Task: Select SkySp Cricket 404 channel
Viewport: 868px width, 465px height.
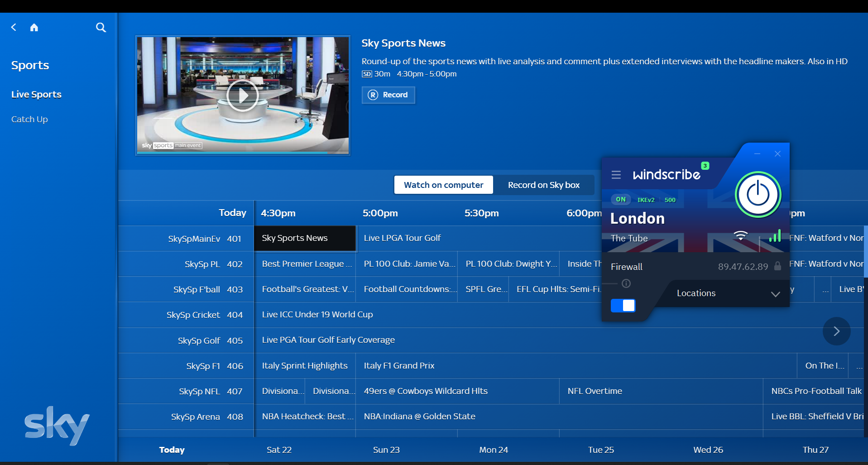Action: coord(186,315)
